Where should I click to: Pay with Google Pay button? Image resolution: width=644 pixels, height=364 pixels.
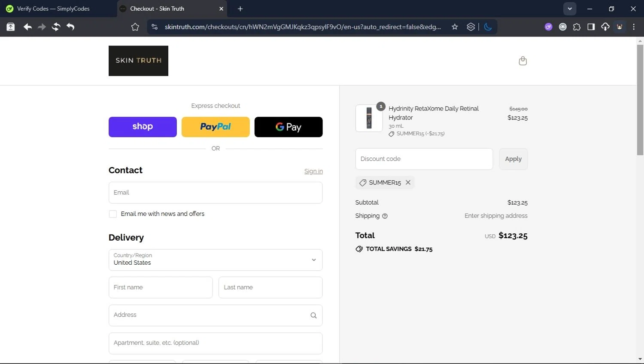click(x=289, y=127)
